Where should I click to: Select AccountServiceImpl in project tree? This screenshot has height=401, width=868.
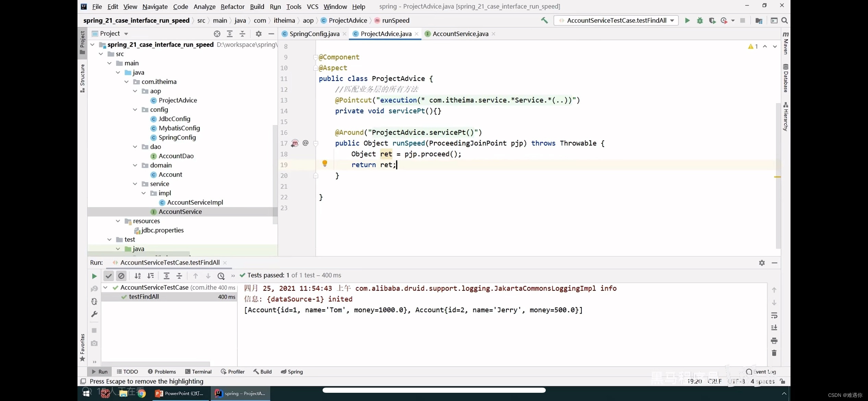click(x=195, y=203)
